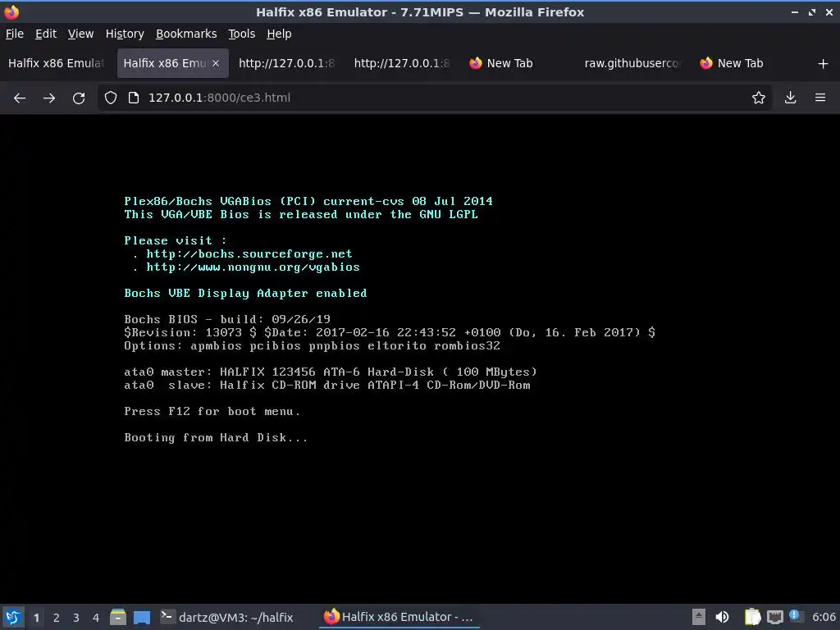840x630 pixels.
Task: Click the 'http://www.nongnu.org/vgabios' text
Action: coord(253,267)
